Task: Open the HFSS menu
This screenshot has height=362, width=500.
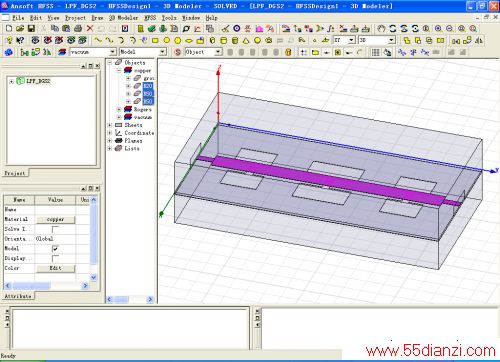Action: 150,18
